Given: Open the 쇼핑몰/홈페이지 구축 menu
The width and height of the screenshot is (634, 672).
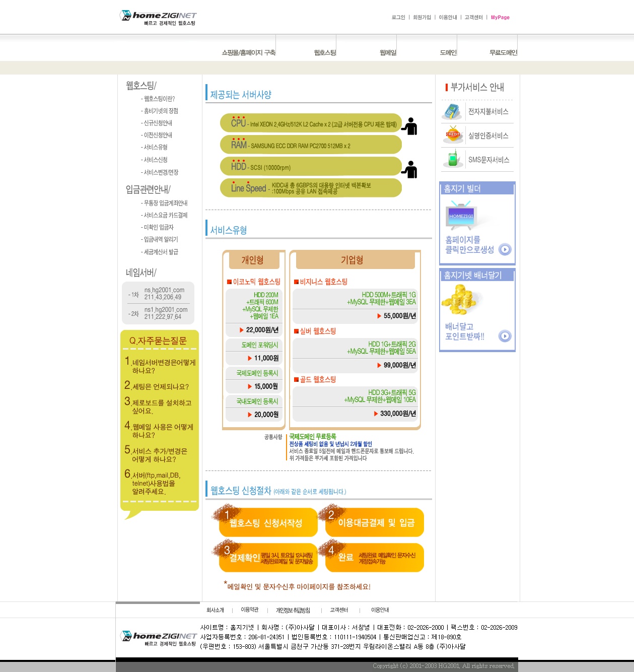Looking at the screenshot, I should click(x=248, y=52).
